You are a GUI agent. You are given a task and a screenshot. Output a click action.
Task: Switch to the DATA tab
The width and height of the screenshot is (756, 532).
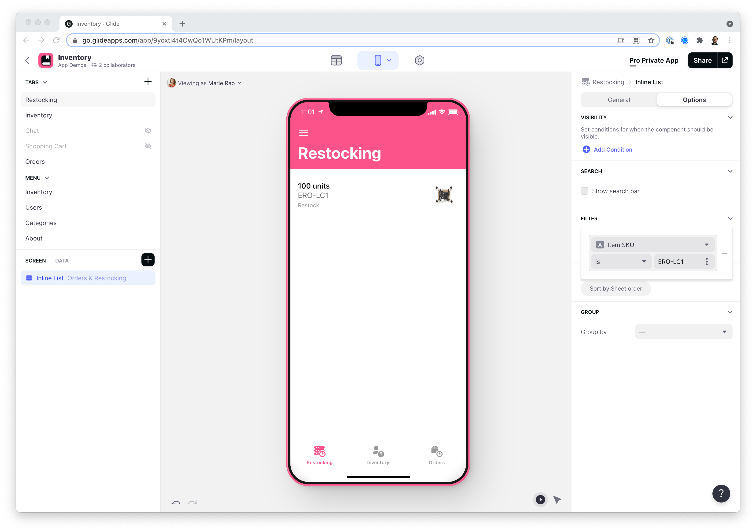tap(62, 261)
